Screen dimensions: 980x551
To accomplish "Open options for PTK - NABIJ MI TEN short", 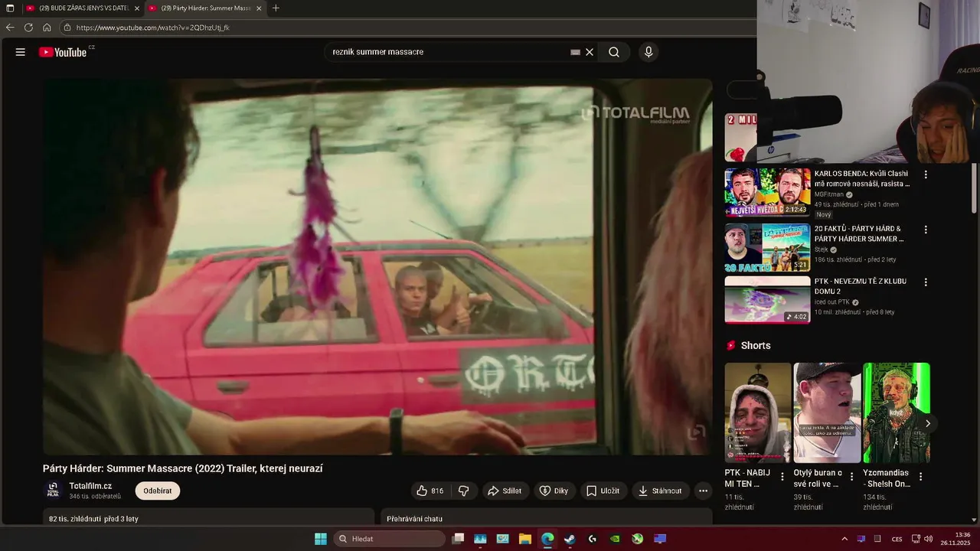I will coord(782,477).
